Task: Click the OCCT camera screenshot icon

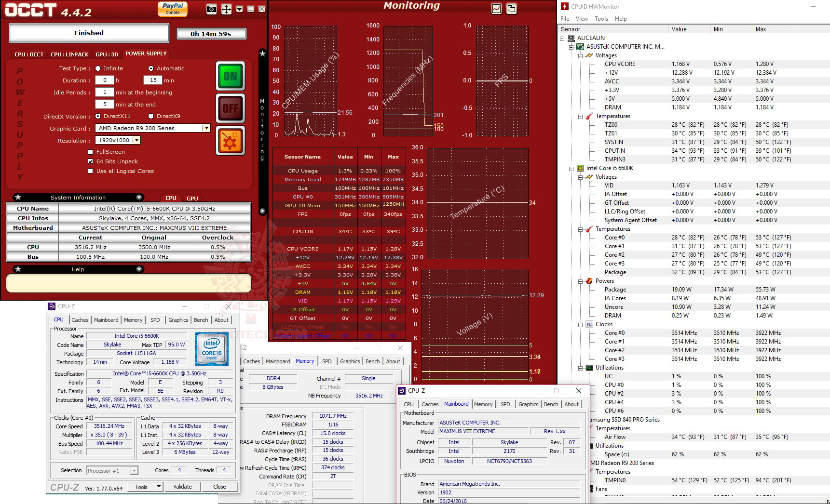Action: 211,9
